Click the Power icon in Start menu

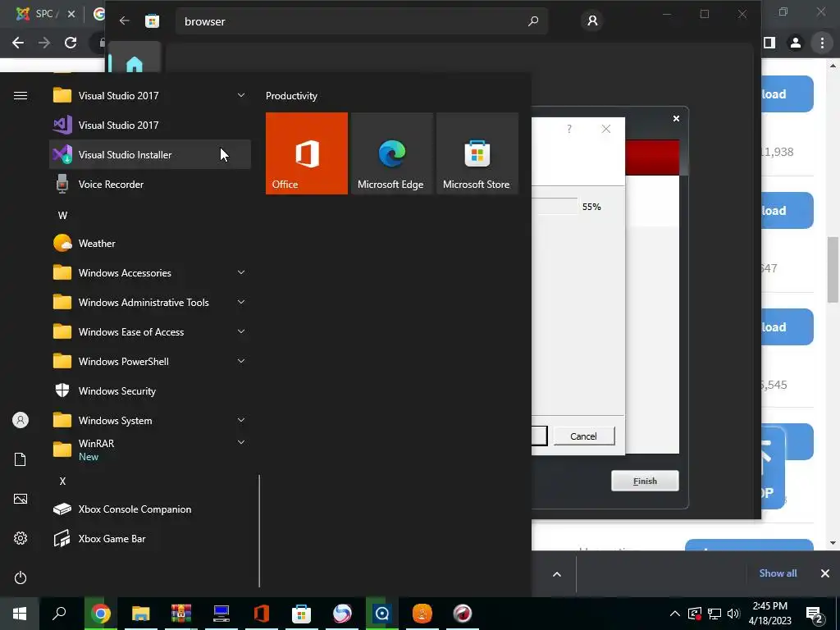tap(21, 577)
